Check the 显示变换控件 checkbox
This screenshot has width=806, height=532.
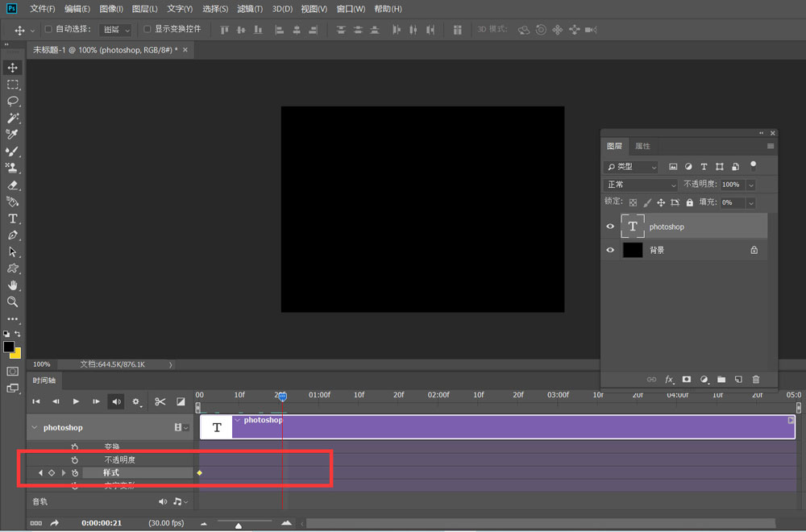[x=147, y=30]
